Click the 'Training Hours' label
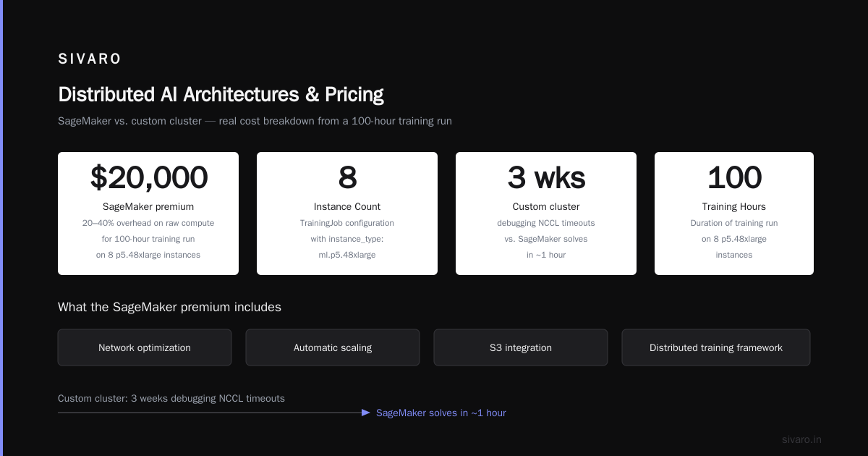This screenshot has height=456, width=868. coord(734,206)
